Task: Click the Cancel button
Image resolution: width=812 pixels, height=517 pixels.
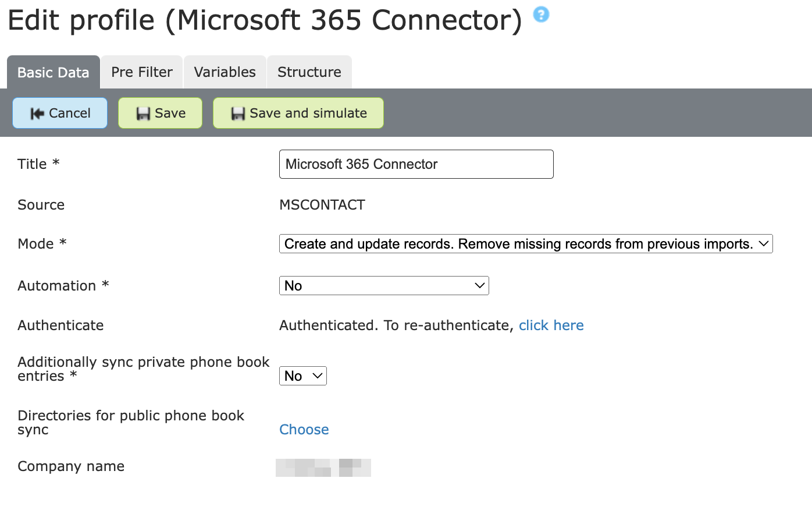Action: (60, 113)
